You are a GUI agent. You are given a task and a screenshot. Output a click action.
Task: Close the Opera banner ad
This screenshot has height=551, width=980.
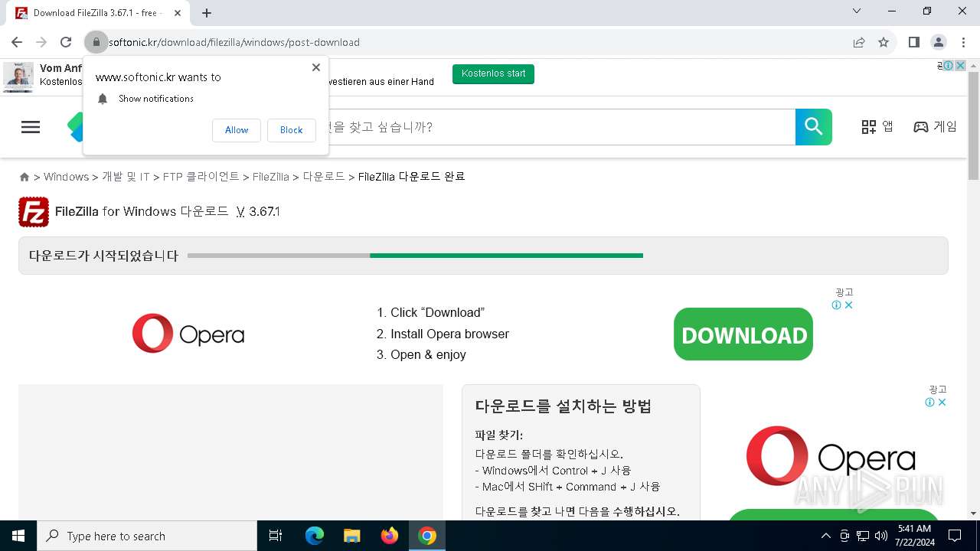pyautogui.click(x=848, y=305)
